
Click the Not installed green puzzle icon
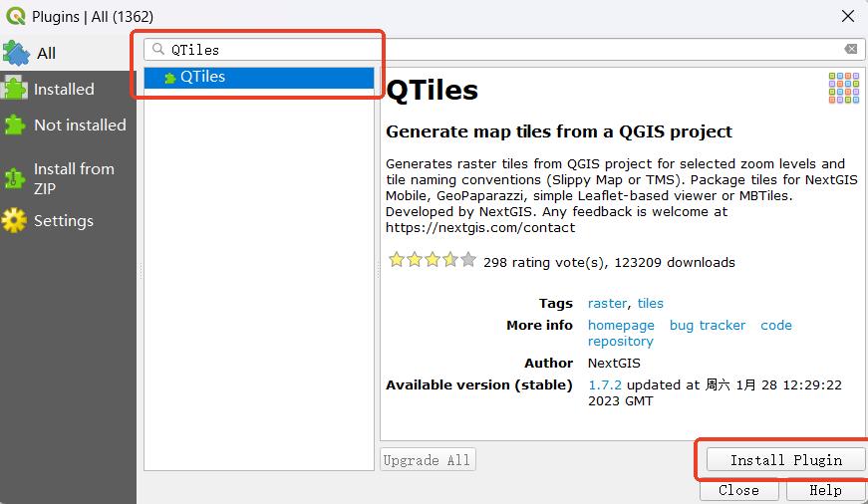pos(15,126)
